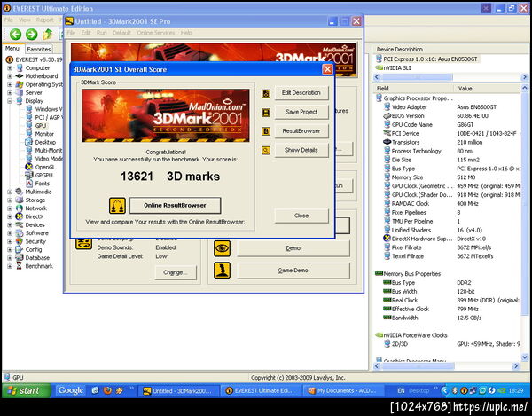Select the GPU item in the tree

click(x=41, y=126)
